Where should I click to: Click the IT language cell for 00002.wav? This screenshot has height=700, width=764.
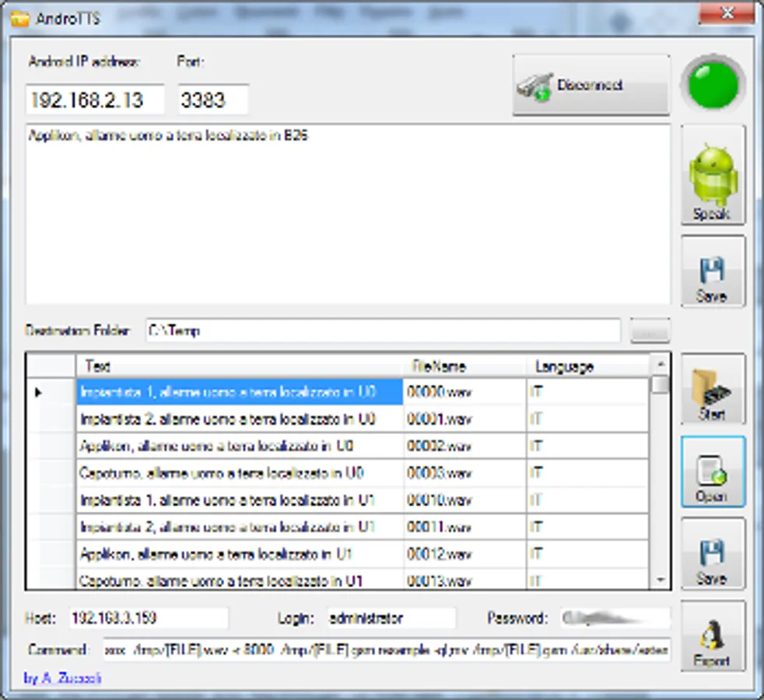(587, 446)
